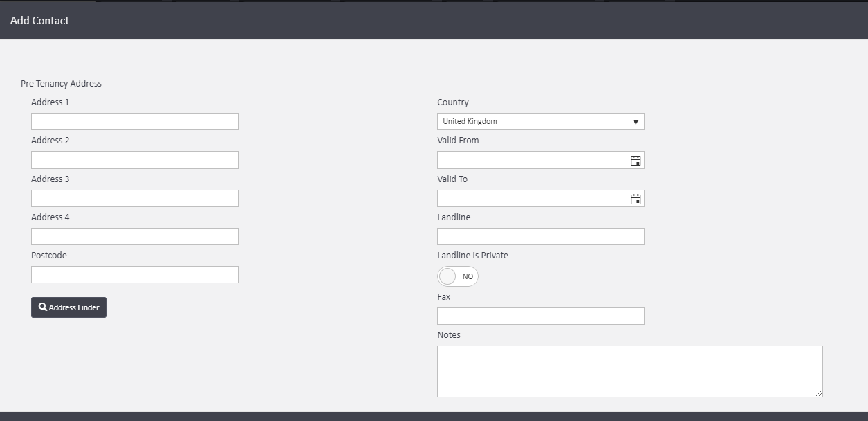Viewport: 868px width, 421px height.
Task: Click the Landline number field
Action: pos(540,236)
